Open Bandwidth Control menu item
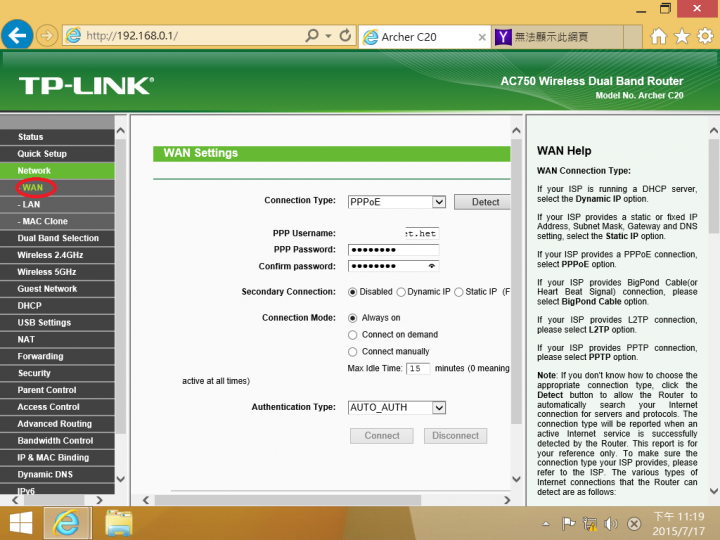The image size is (720, 540). 57,441
